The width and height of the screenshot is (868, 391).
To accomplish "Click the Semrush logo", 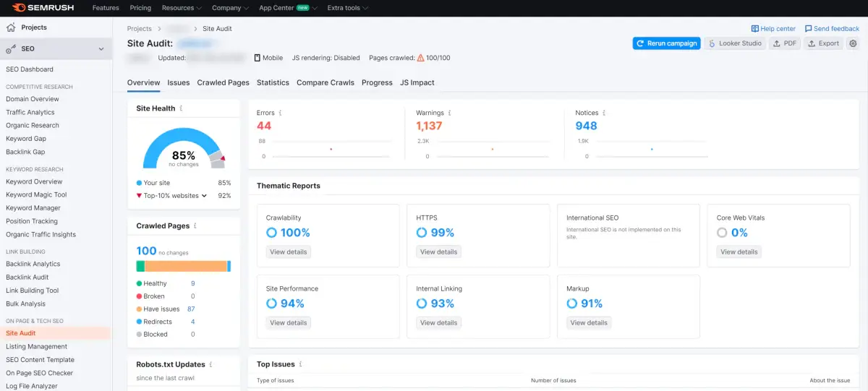I will coord(43,8).
